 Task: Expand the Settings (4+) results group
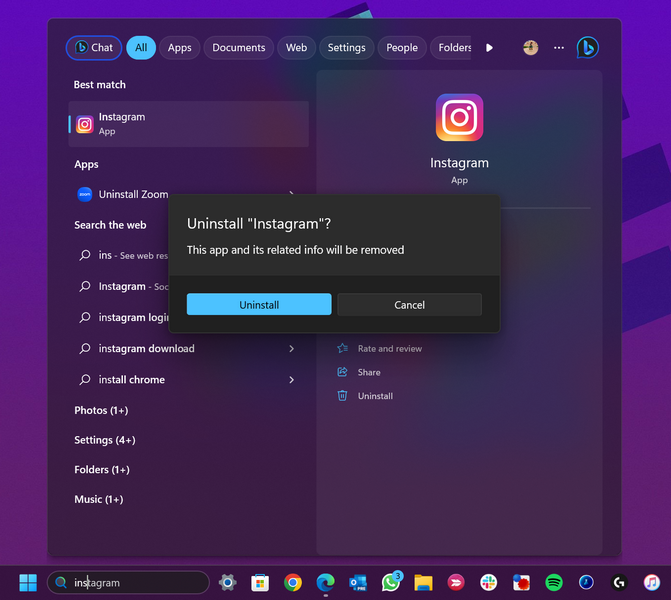click(104, 440)
